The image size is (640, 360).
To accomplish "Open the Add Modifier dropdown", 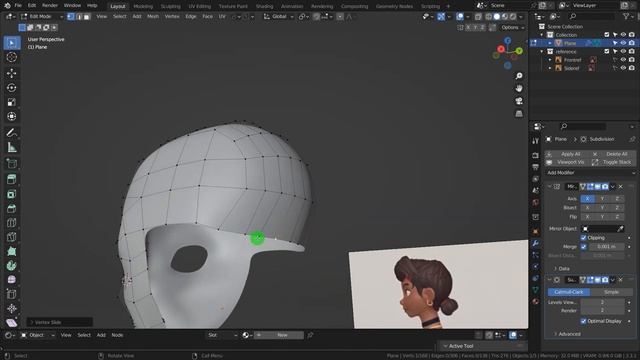I will pos(590,173).
